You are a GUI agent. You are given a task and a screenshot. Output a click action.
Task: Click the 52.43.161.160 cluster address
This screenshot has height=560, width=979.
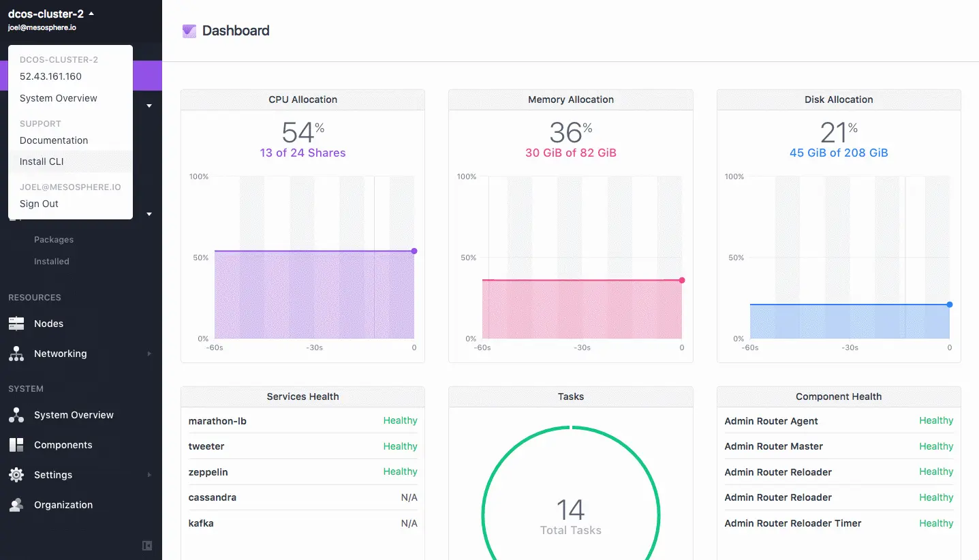(x=50, y=76)
